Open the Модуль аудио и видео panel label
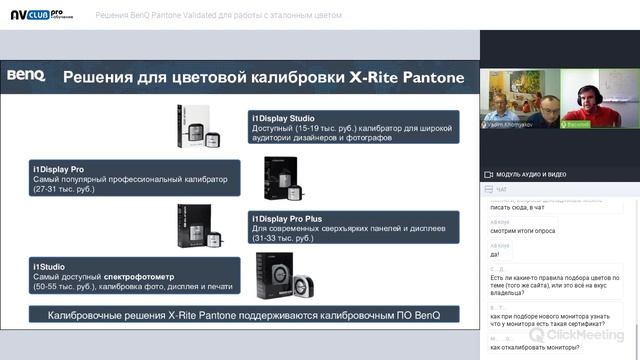Screen dimensions: 640x360 click(x=531, y=174)
